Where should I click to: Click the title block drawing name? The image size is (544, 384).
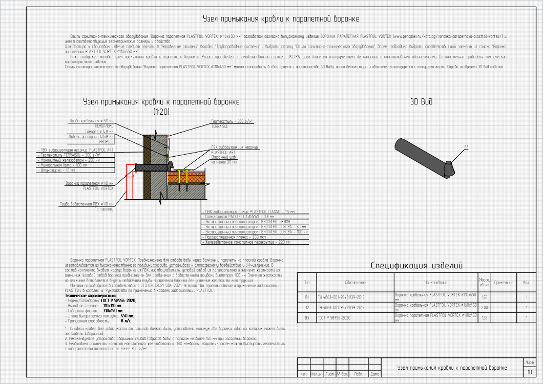click(x=452, y=367)
